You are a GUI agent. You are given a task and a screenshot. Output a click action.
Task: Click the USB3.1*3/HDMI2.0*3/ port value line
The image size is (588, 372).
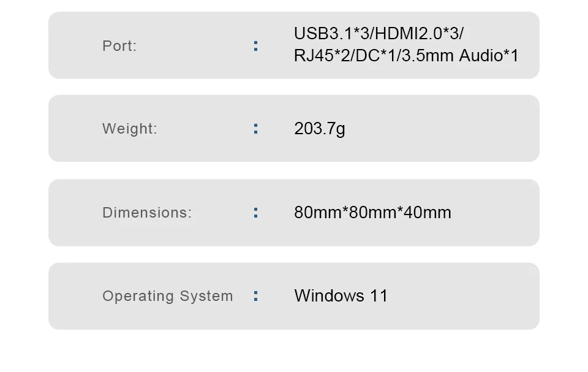(379, 34)
